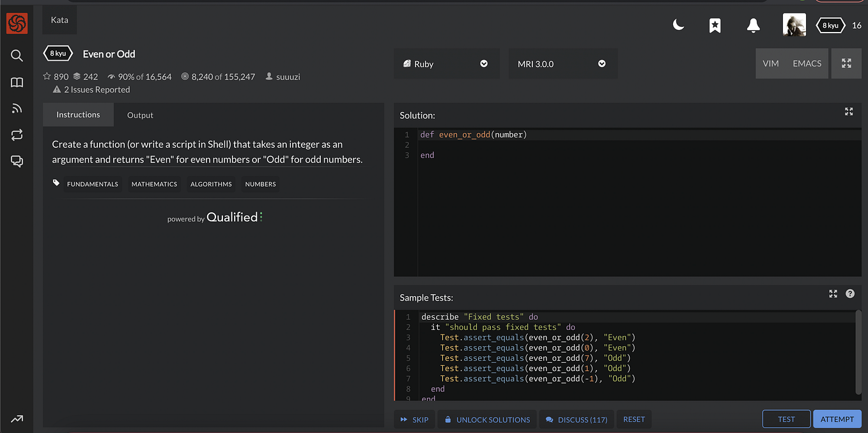The image size is (868, 433).
Task: Open discussions via the chat sidebar icon
Action: pyautogui.click(x=17, y=161)
